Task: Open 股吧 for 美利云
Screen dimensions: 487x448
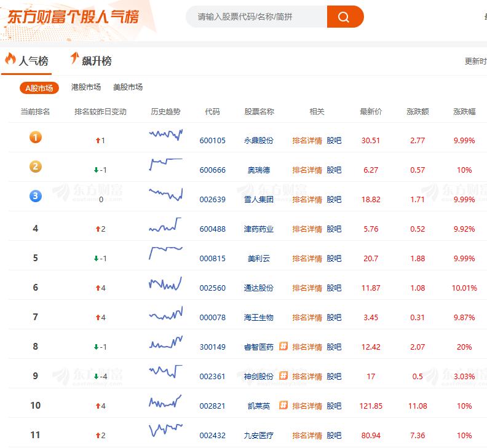Action: pos(334,259)
